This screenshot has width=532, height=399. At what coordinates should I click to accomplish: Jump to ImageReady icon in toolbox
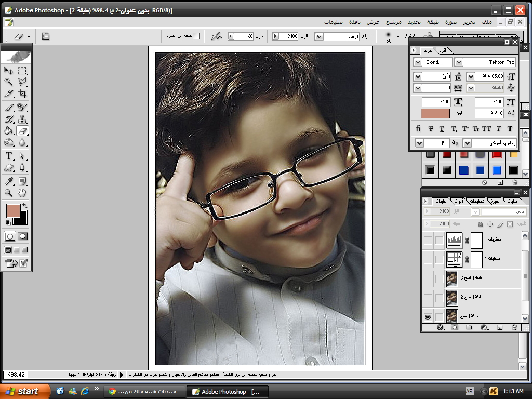[11, 263]
